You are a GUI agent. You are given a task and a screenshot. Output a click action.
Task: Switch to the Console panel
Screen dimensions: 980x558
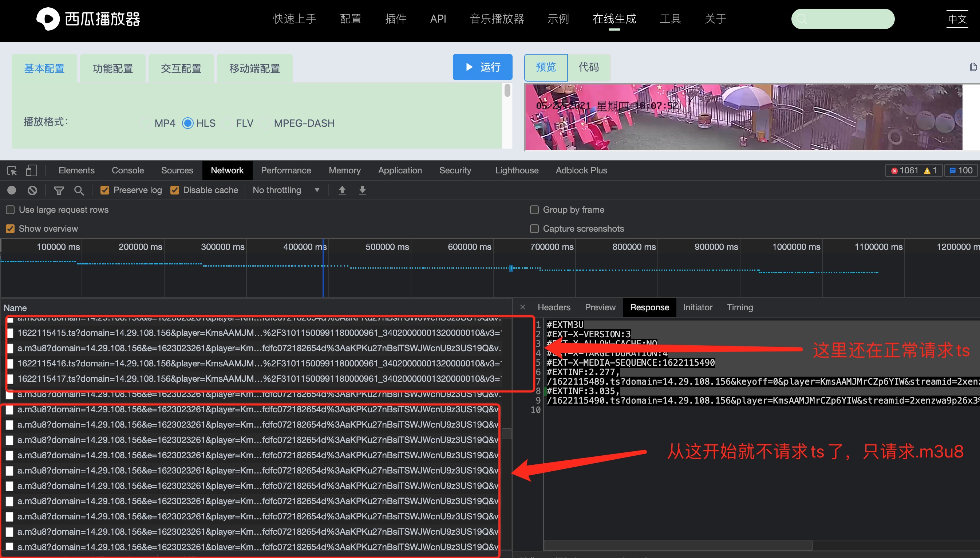127,170
